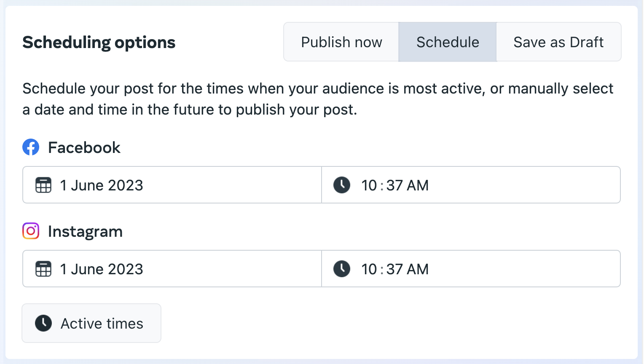
Task: Open the calendar icon beside Facebook date
Action: [x=43, y=185]
